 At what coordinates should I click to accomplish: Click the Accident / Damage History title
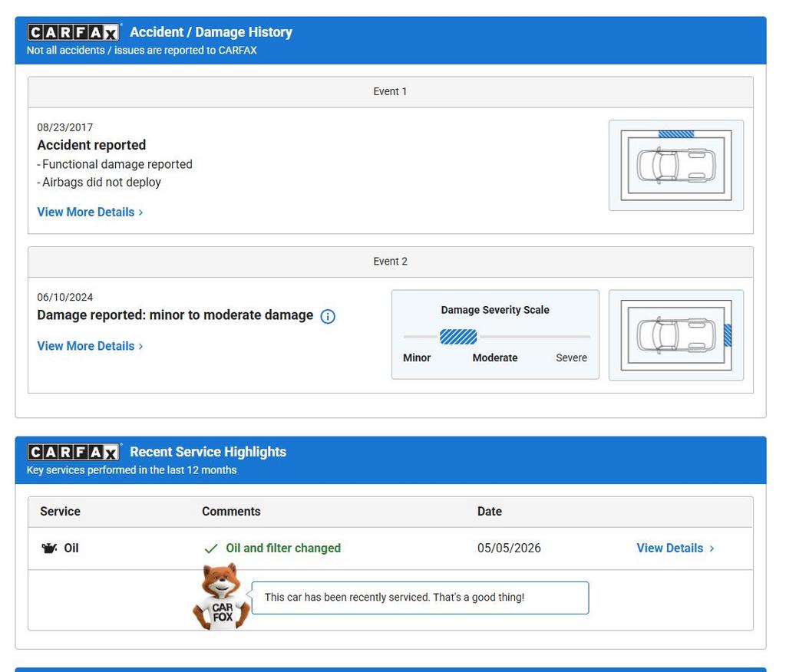211,32
